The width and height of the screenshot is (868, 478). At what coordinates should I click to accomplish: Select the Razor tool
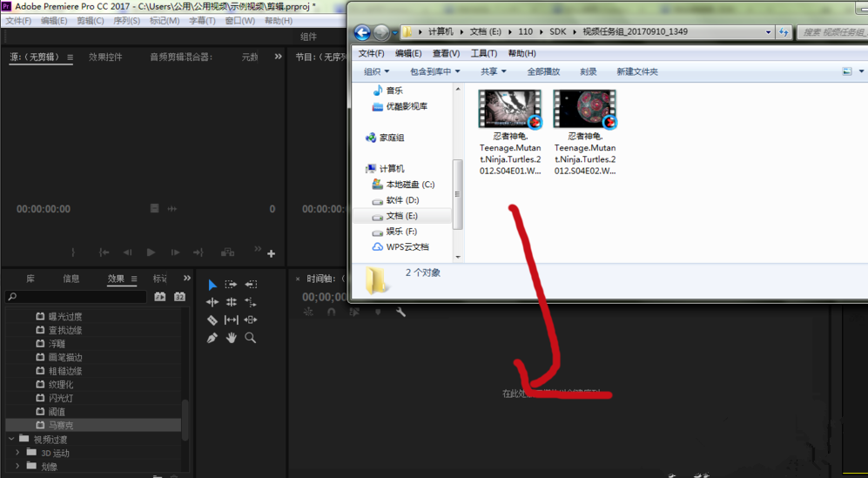(212, 320)
